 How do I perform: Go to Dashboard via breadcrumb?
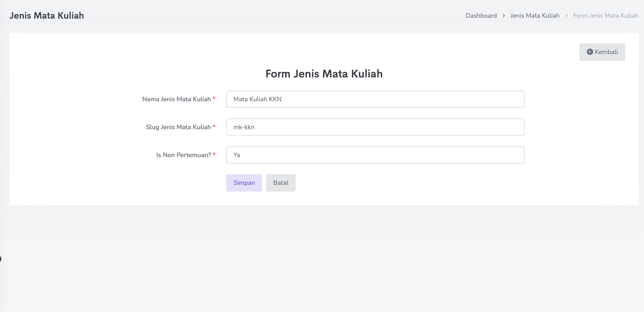[x=481, y=16]
